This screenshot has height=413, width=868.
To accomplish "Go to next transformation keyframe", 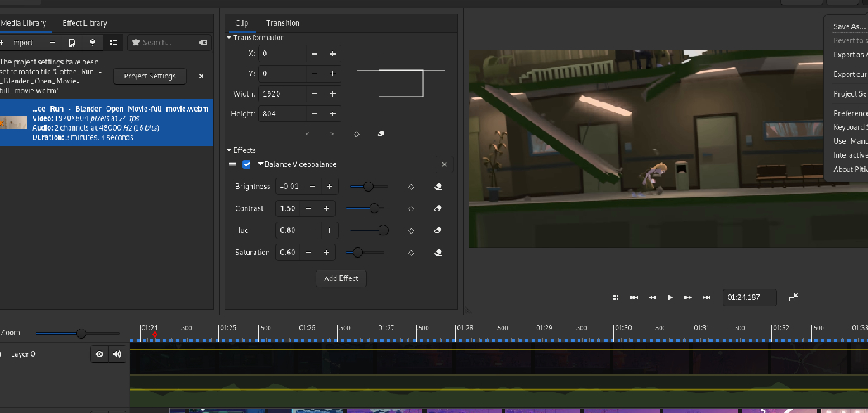I will point(332,134).
